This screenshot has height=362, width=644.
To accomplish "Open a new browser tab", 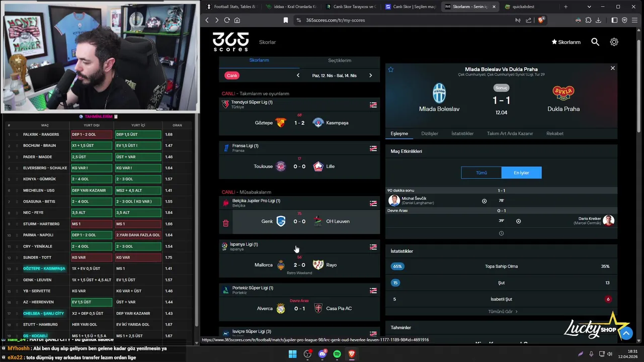I will click(x=566, y=7).
